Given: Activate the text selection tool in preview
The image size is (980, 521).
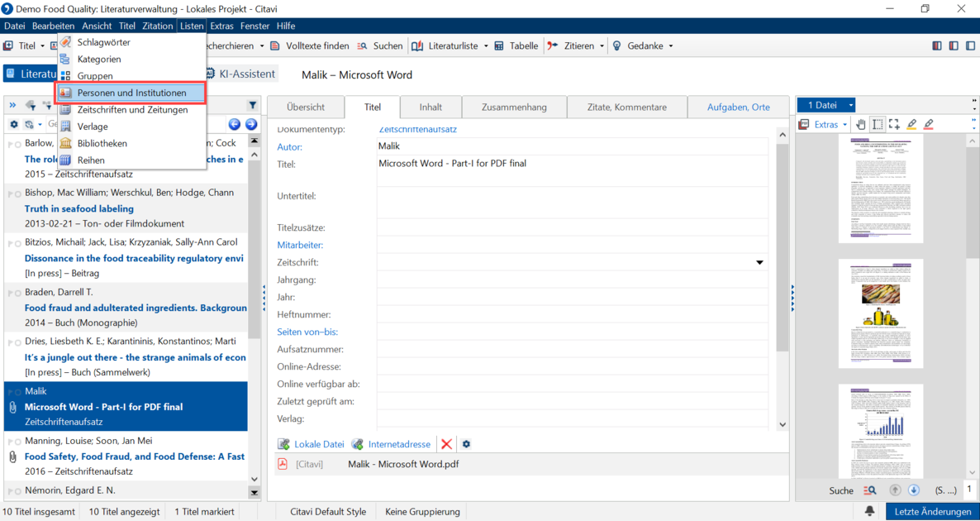Looking at the screenshot, I should (x=878, y=125).
